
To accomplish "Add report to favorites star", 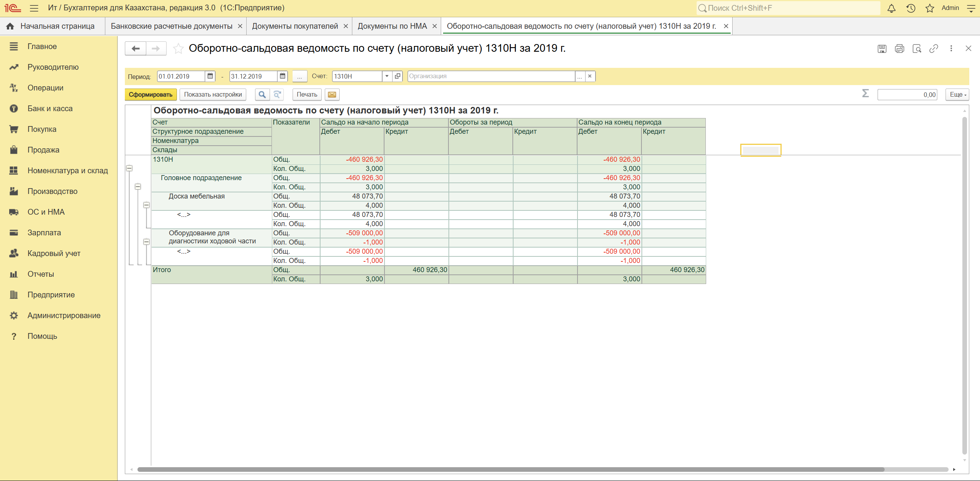I will [x=178, y=48].
